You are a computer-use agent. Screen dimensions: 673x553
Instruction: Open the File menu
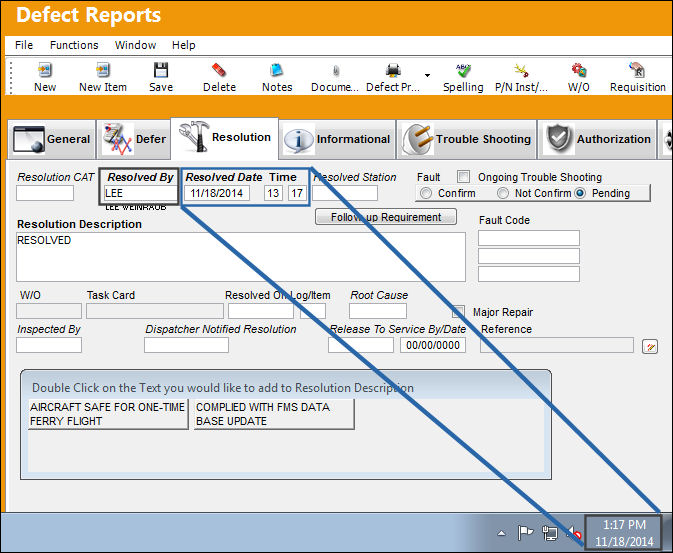pyautogui.click(x=24, y=45)
